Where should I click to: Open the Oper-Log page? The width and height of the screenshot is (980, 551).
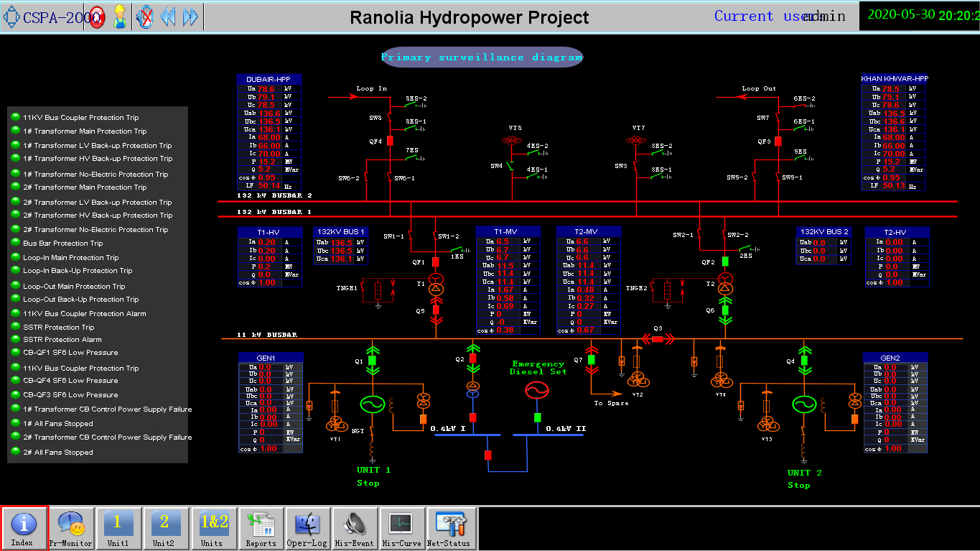(x=307, y=528)
